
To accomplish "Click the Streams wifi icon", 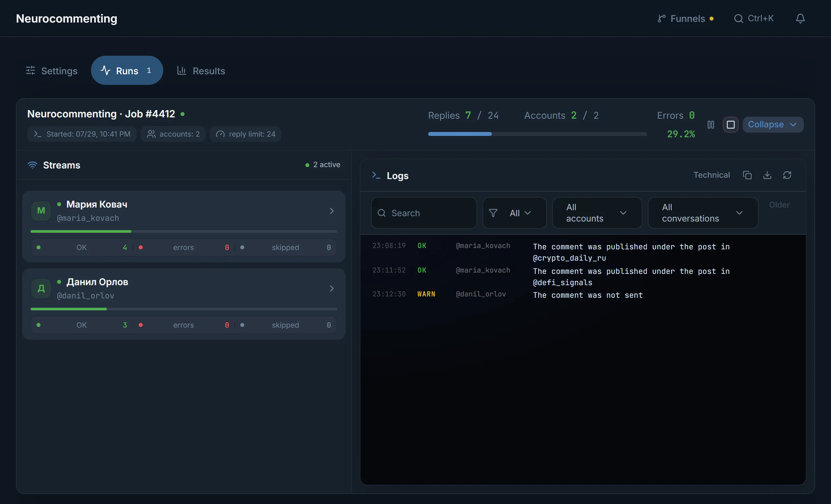I will (x=33, y=165).
